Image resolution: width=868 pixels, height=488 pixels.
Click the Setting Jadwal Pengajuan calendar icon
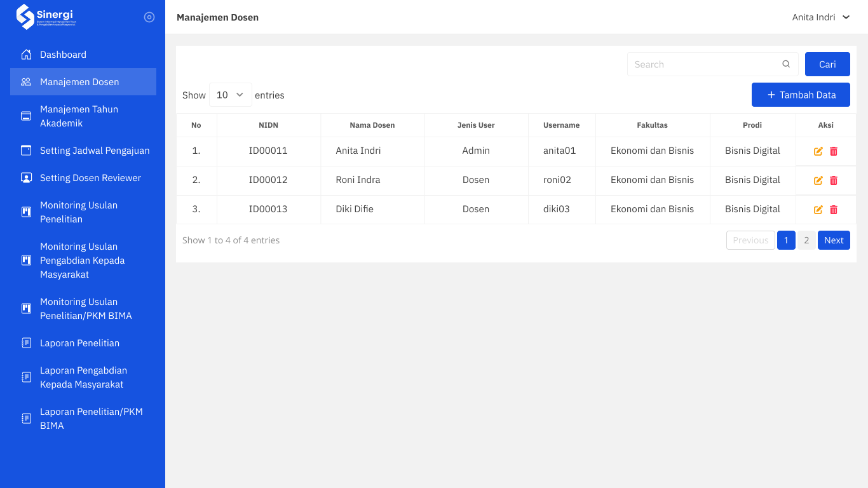click(26, 151)
